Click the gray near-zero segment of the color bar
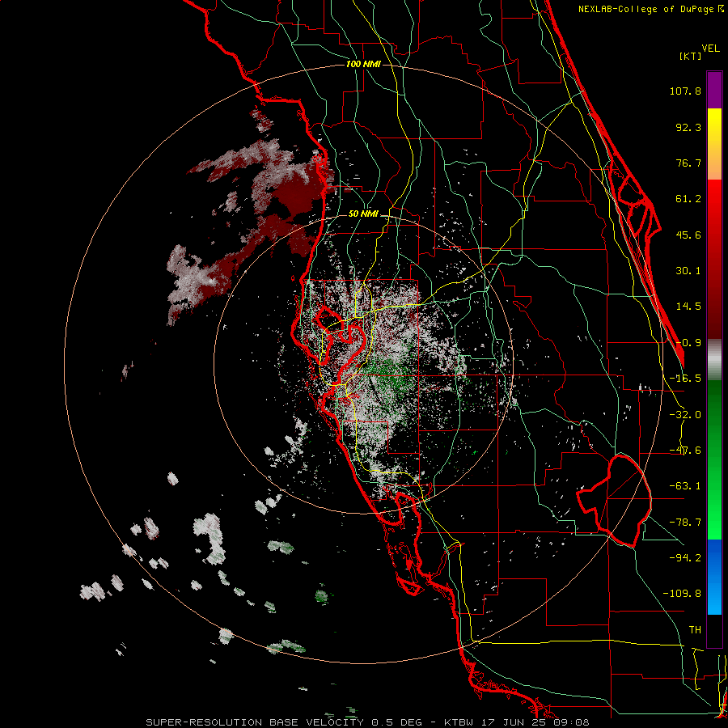728x728 pixels. 714,359
